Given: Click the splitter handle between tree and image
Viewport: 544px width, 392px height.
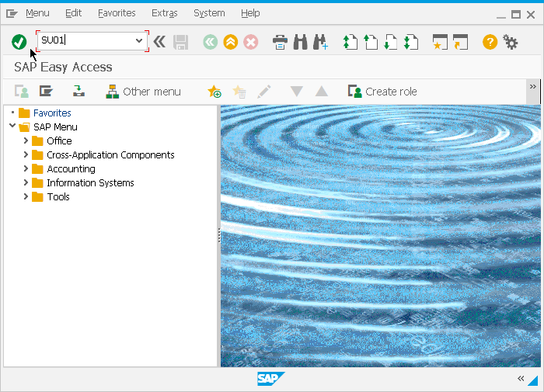Looking at the screenshot, I should [219, 235].
